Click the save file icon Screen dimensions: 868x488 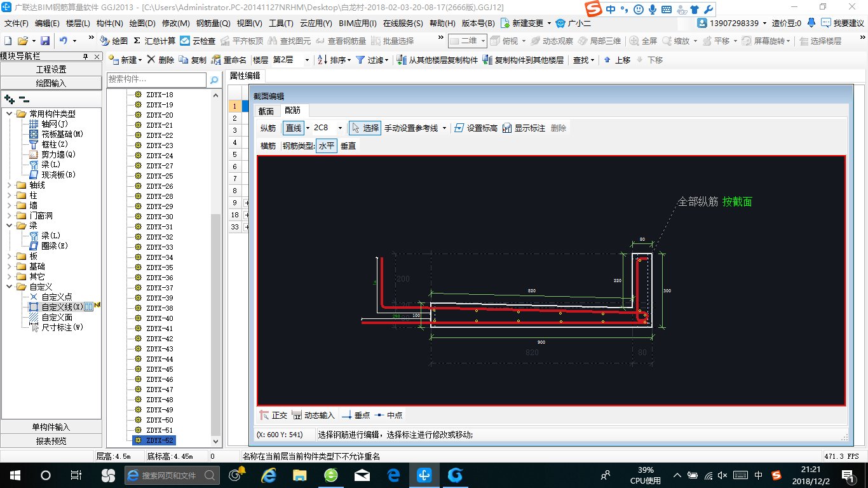[x=45, y=41]
